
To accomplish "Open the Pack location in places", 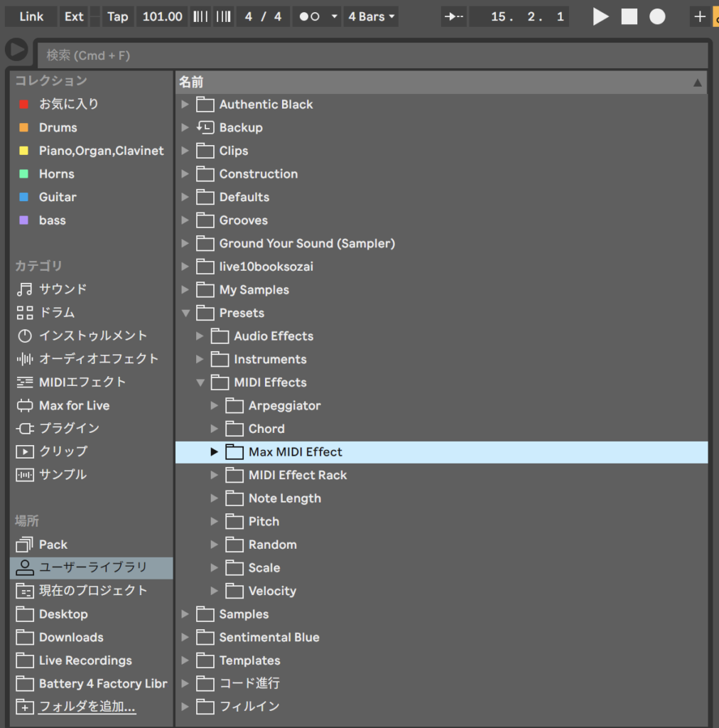I will click(x=53, y=545).
